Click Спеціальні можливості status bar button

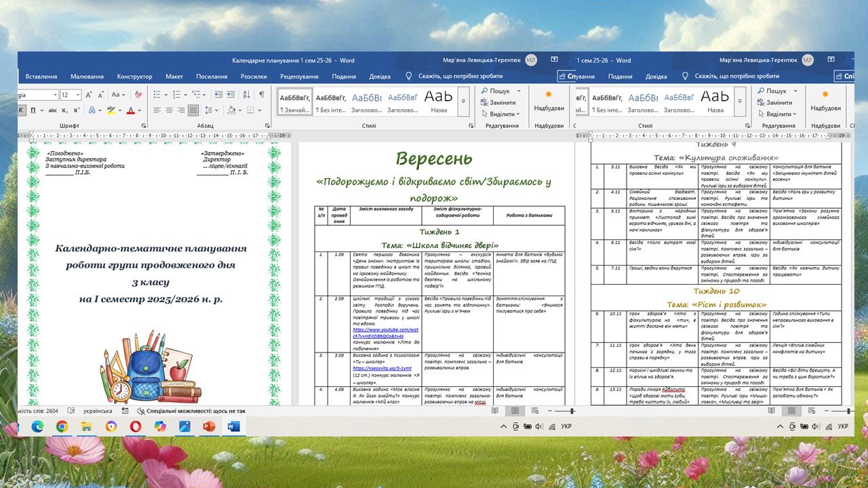[191, 411]
